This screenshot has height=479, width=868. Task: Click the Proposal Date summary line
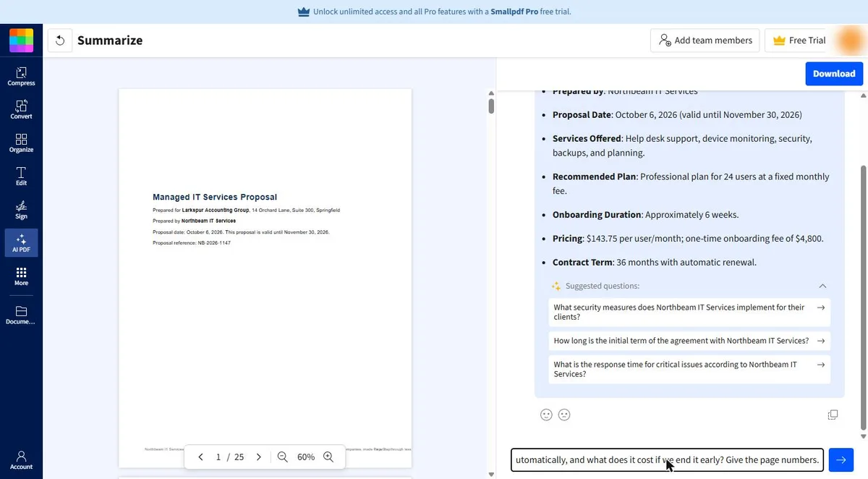(677, 114)
